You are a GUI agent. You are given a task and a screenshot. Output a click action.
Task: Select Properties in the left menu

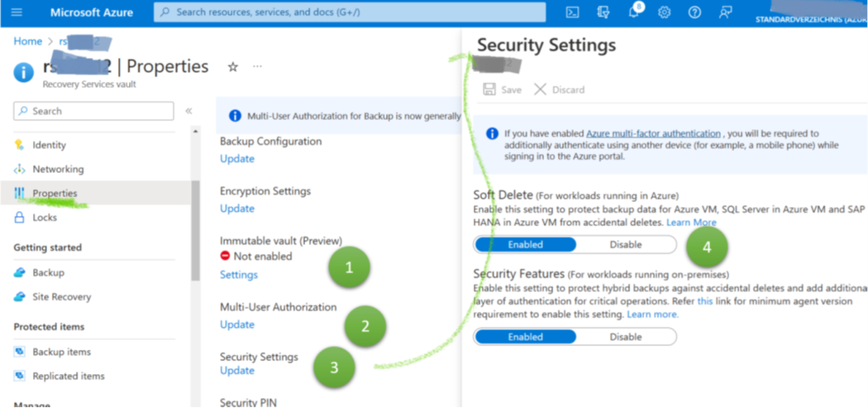pos(95,193)
